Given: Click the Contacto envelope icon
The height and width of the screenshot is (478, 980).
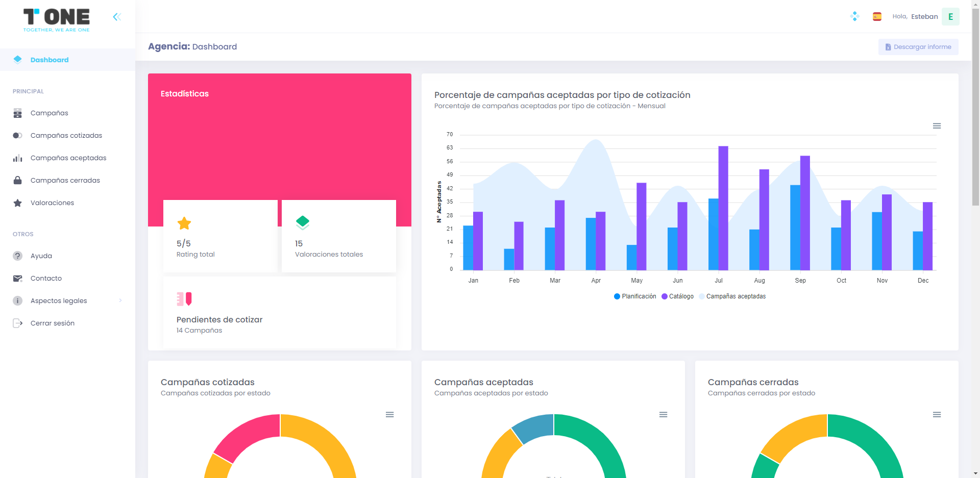Looking at the screenshot, I should (x=18, y=279).
